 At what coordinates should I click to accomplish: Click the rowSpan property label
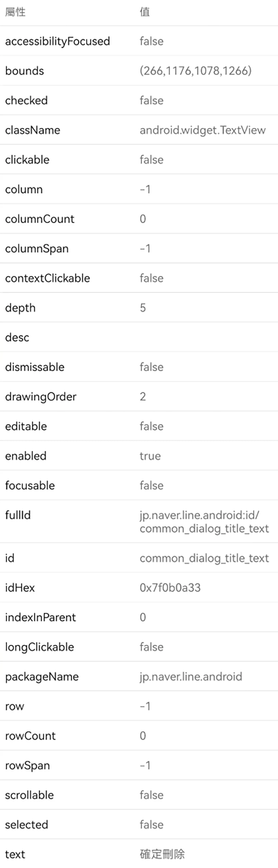point(27,765)
